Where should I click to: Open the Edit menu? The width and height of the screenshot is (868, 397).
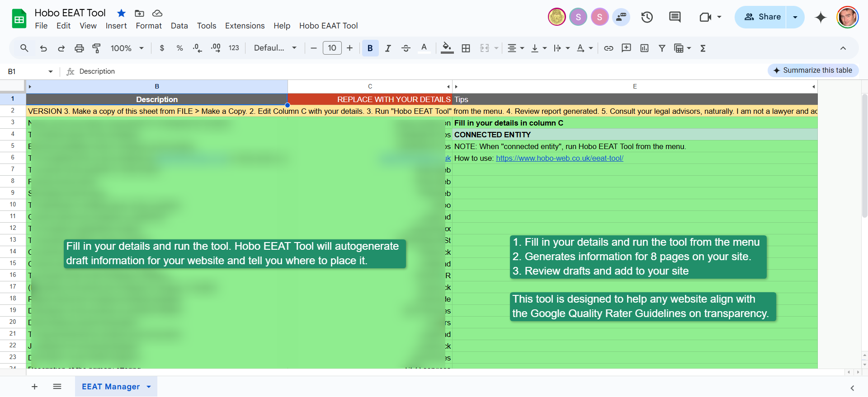(63, 26)
